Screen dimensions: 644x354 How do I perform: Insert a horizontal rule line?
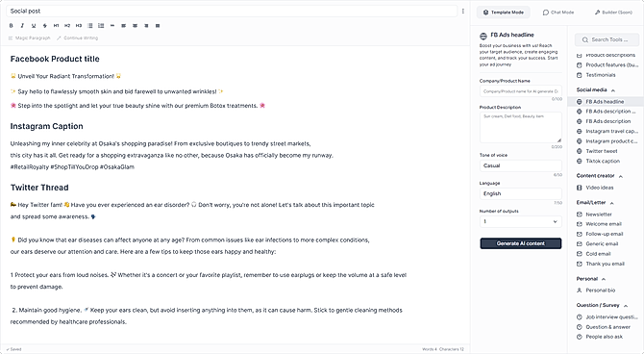pos(112,25)
